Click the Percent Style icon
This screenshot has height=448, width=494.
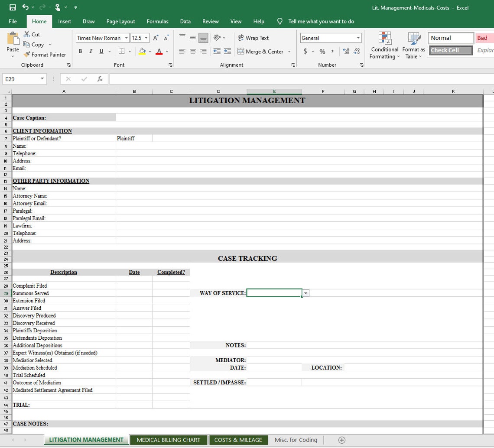tap(323, 51)
